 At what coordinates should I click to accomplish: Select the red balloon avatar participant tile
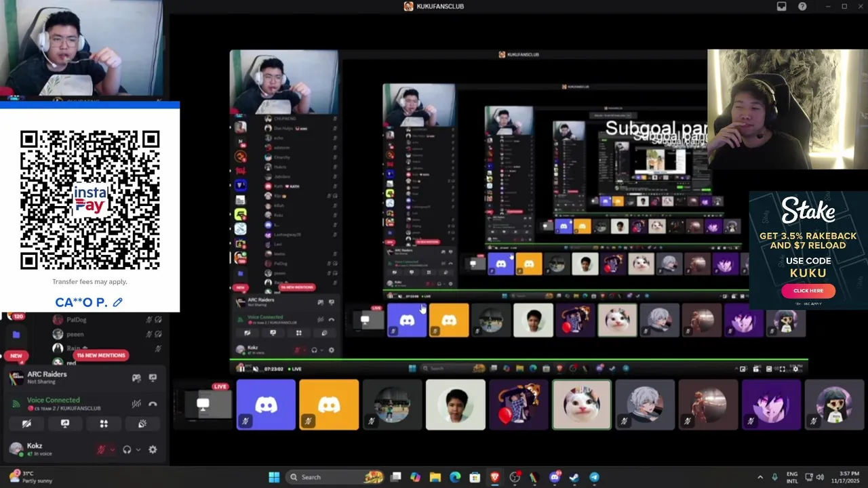pyautogui.click(x=519, y=405)
